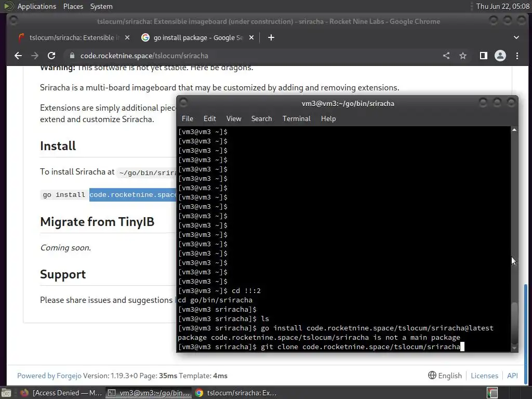Screen dimensions: 532x399
Task: Close the go install package tab
Action: click(251, 37)
